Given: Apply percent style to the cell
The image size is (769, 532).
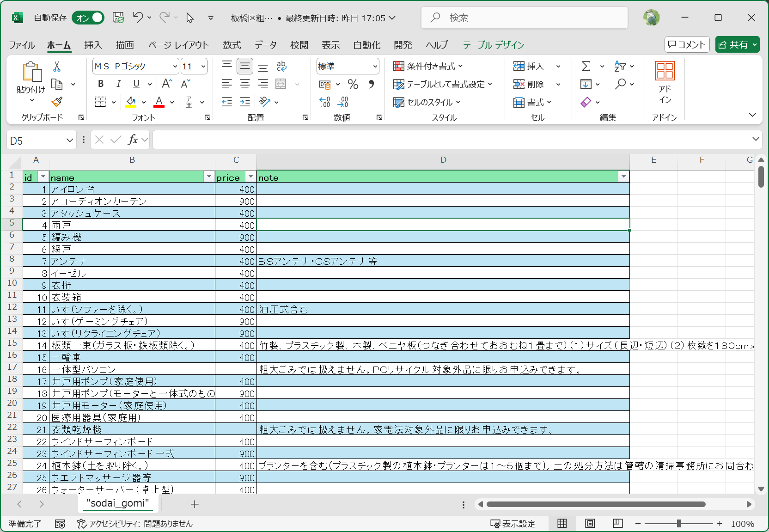Looking at the screenshot, I should 353,84.
